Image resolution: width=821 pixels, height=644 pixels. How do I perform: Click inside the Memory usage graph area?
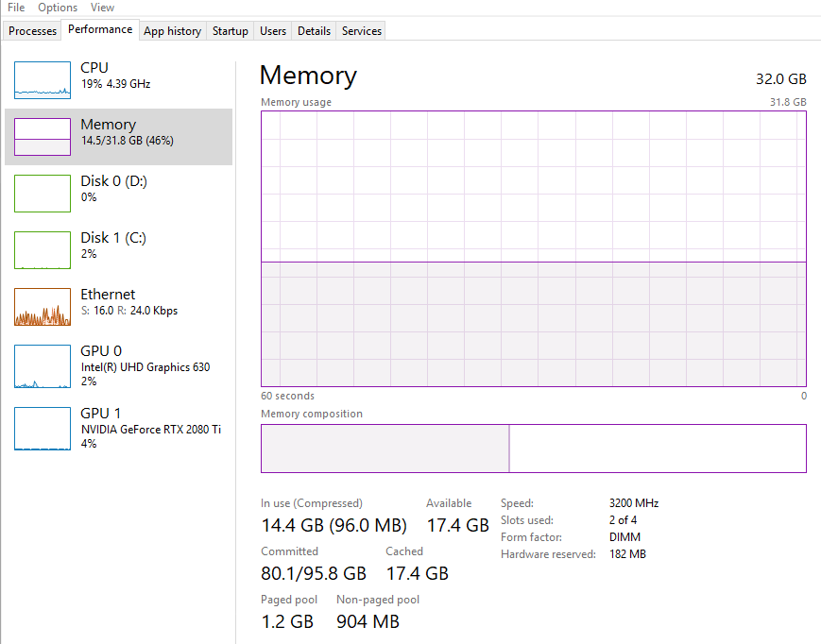(x=533, y=250)
